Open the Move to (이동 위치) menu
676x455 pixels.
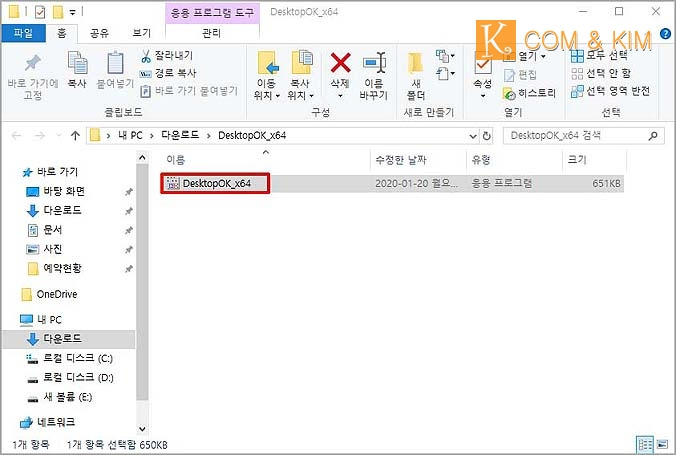coord(267,75)
